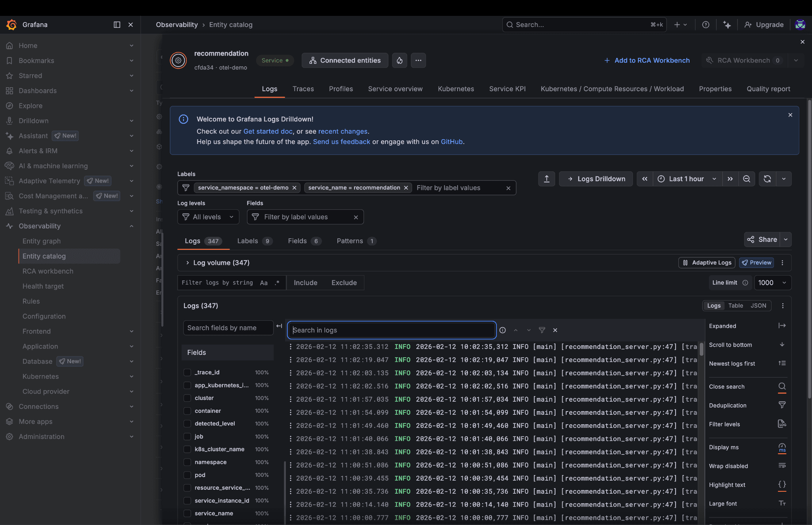The width and height of the screenshot is (812, 525).
Task: Toggle the cluster field checkbox
Action: point(187,398)
